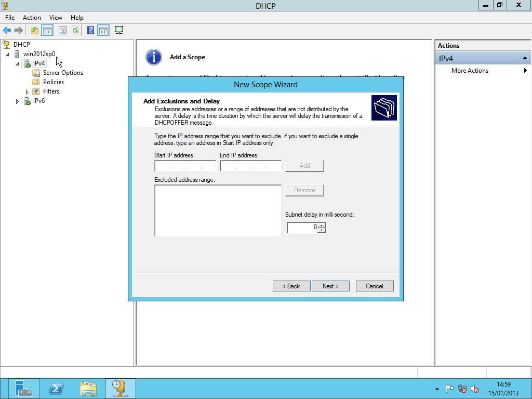Open the View menu
This screenshot has height=399, width=532.
click(56, 18)
